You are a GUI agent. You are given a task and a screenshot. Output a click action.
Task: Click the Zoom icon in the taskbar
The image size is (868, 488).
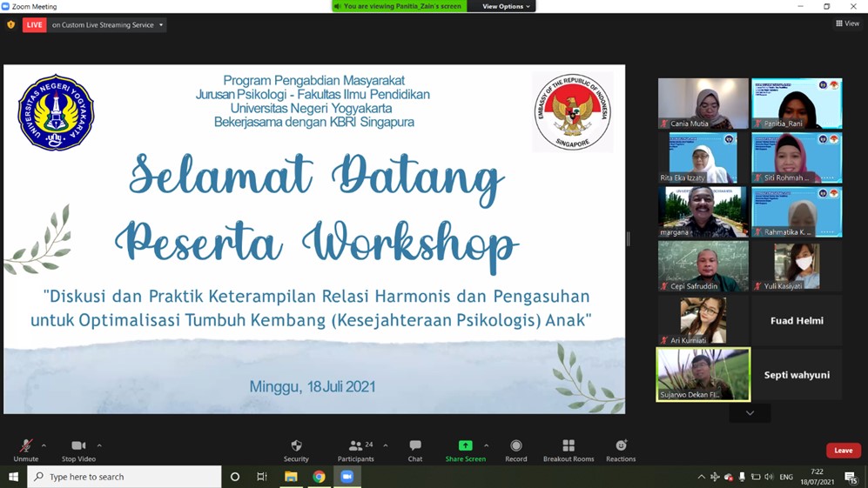tap(347, 477)
